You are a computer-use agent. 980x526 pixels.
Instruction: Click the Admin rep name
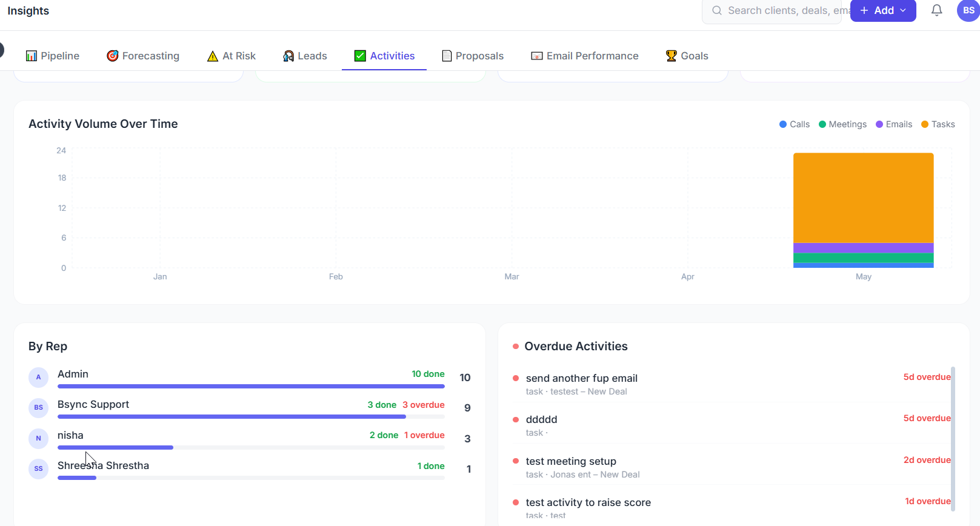73,374
